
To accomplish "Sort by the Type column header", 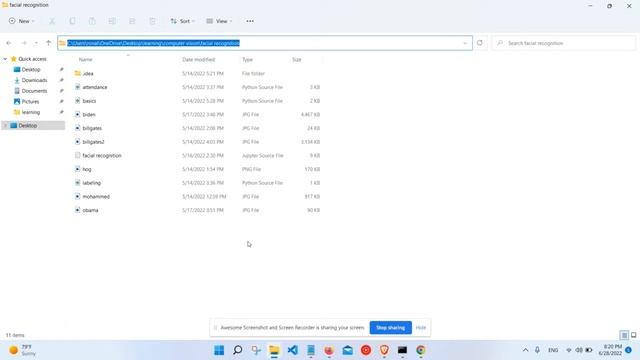I will tap(247, 60).
